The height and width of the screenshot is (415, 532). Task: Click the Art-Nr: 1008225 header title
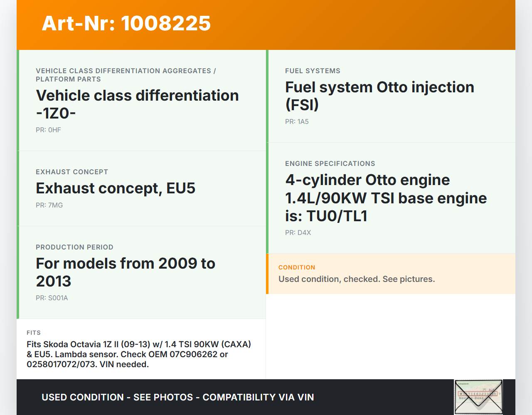pos(126,23)
